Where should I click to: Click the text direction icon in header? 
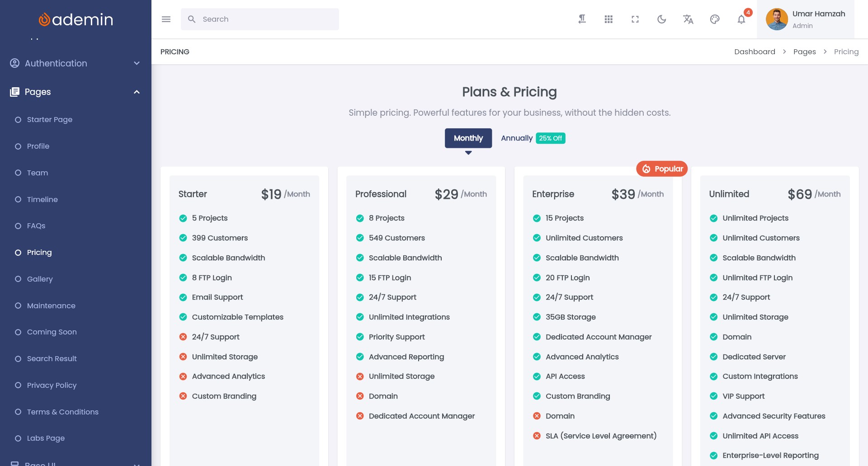(582, 19)
